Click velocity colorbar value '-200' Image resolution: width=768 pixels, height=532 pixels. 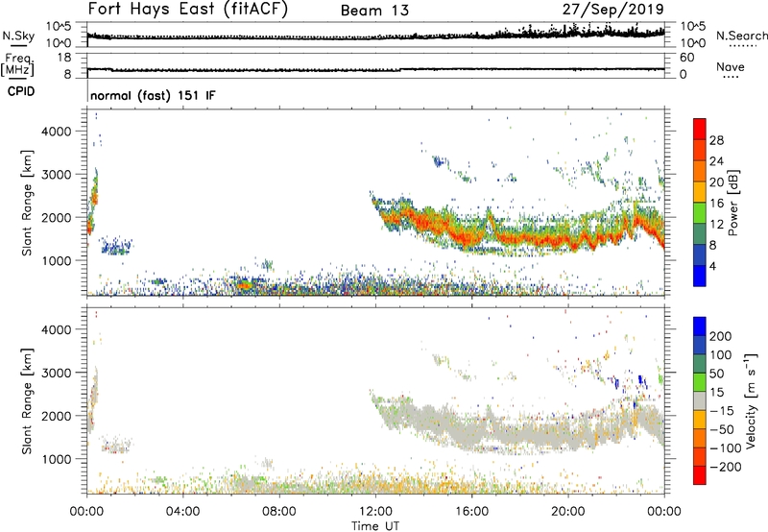(x=726, y=467)
